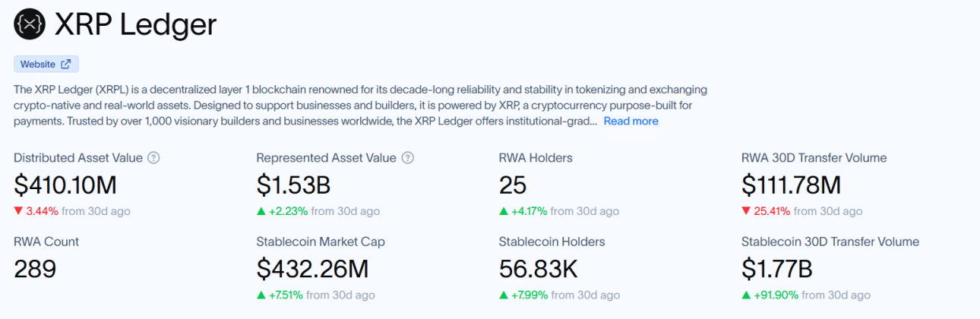Click the XRP Ledger logo icon
980x319 pixels.
tap(30, 25)
